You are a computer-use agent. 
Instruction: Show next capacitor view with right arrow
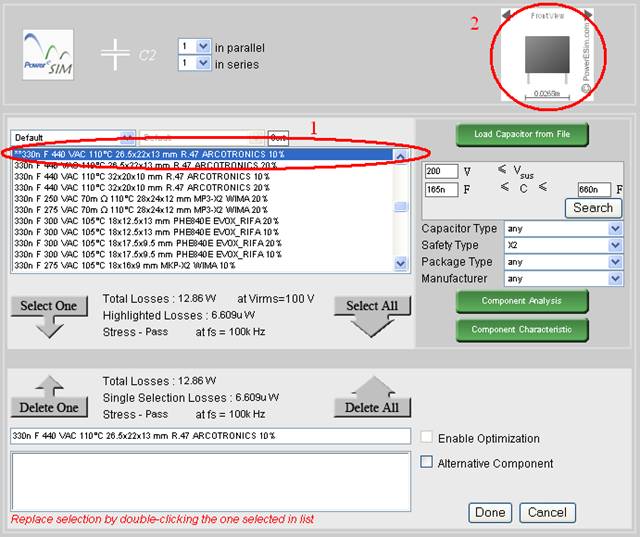589,15
